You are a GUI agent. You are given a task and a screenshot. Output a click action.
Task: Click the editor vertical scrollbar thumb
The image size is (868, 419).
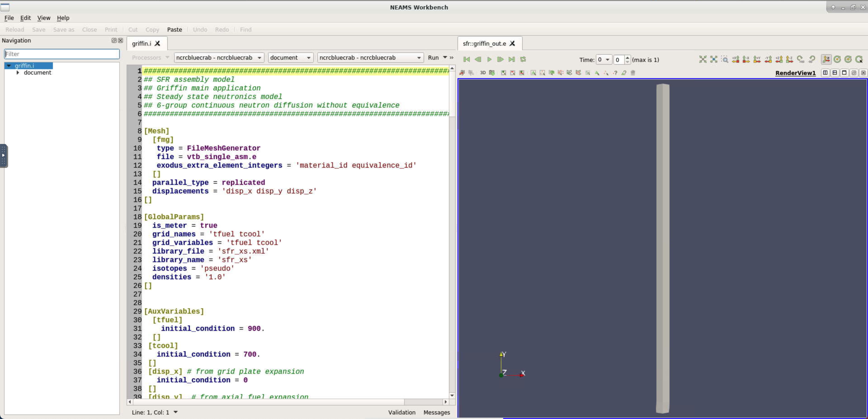pyautogui.click(x=452, y=94)
